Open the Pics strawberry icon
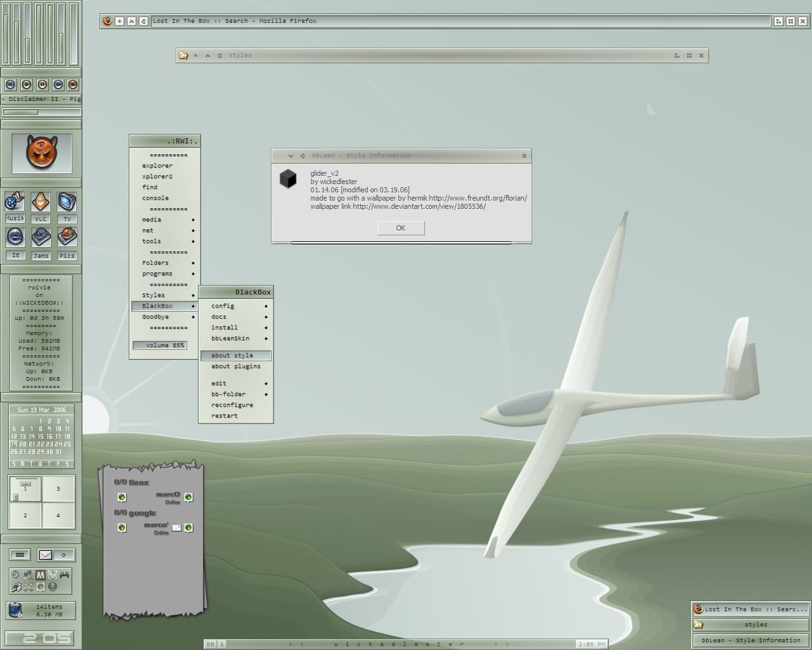The image size is (812, 650). (x=67, y=237)
